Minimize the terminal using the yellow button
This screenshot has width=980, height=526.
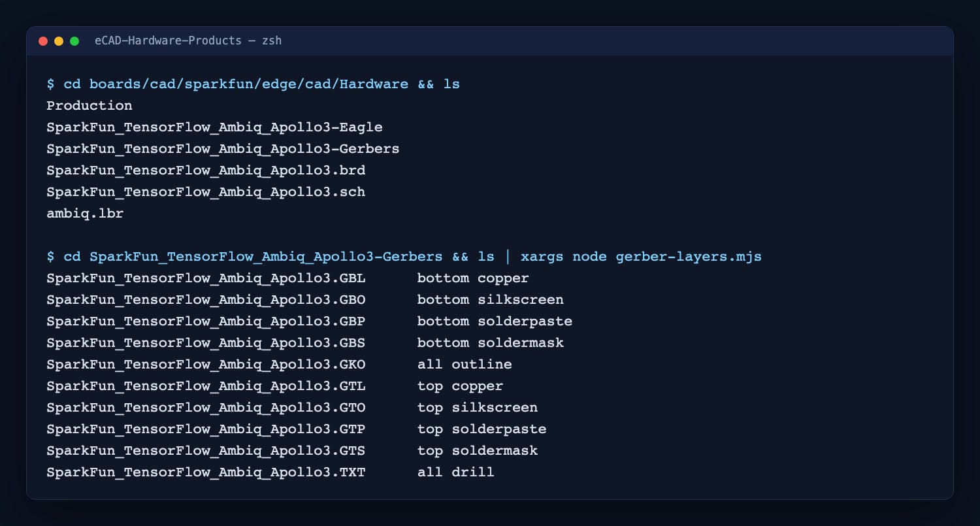(x=59, y=41)
